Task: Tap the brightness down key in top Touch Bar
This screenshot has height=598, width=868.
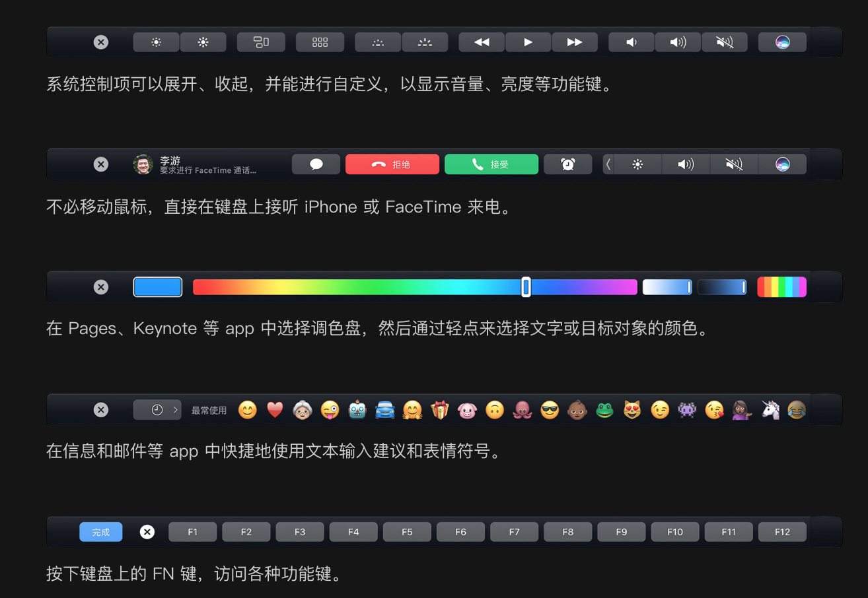Action: [157, 42]
